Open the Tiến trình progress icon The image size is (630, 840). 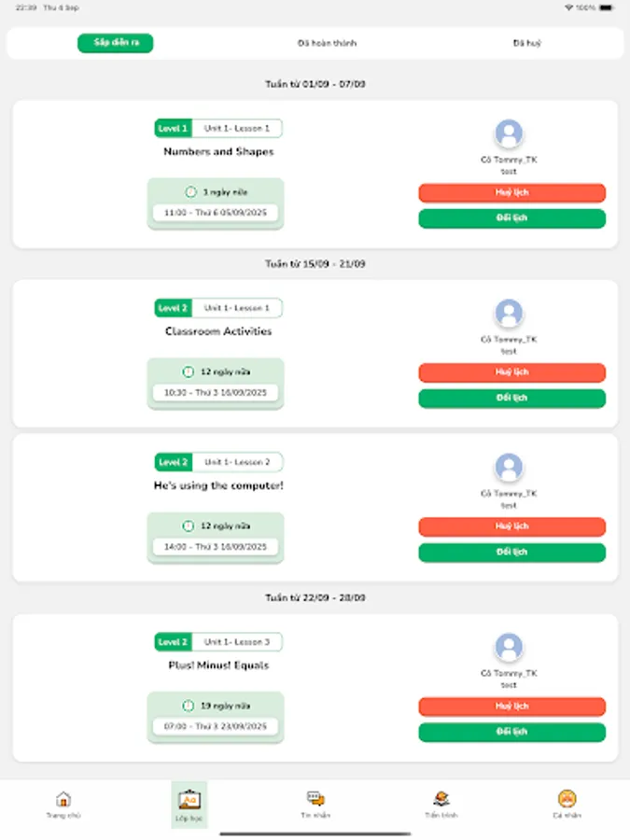coord(441,800)
